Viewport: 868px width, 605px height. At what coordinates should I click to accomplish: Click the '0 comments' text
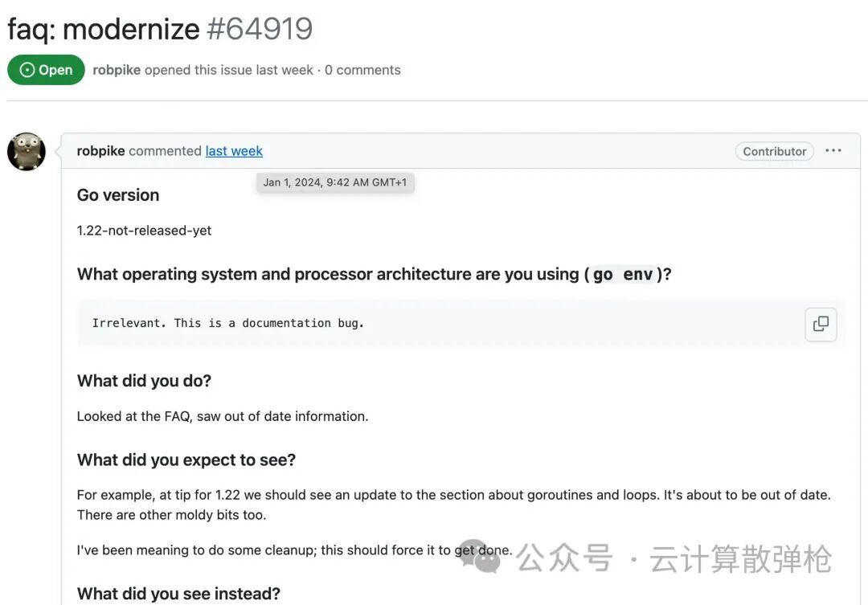362,70
